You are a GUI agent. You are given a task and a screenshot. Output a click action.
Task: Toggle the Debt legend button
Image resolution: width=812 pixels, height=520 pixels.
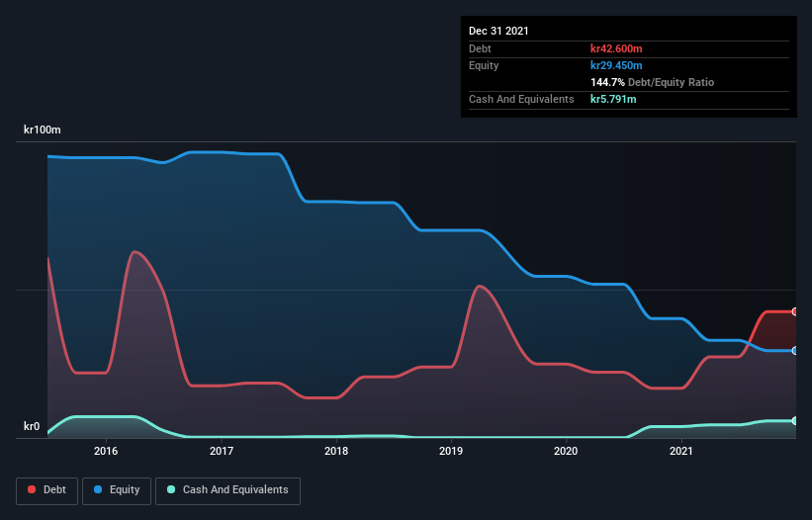click(x=47, y=490)
